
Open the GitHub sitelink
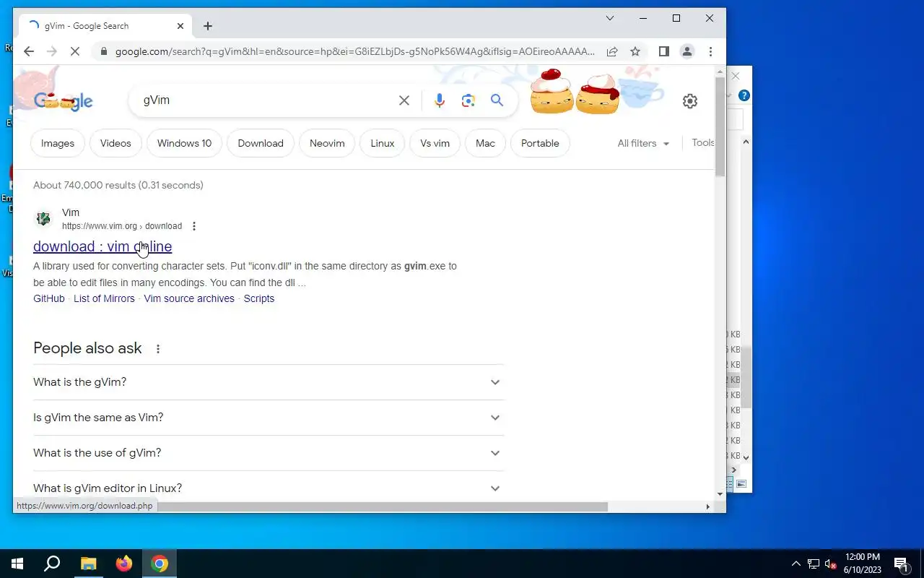(49, 298)
